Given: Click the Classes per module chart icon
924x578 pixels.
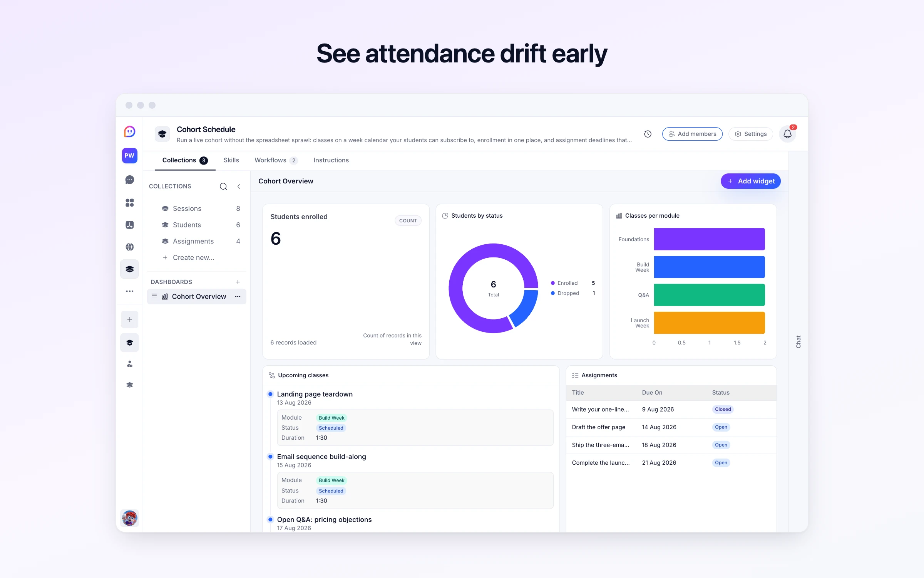Looking at the screenshot, I should (x=619, y=216).
